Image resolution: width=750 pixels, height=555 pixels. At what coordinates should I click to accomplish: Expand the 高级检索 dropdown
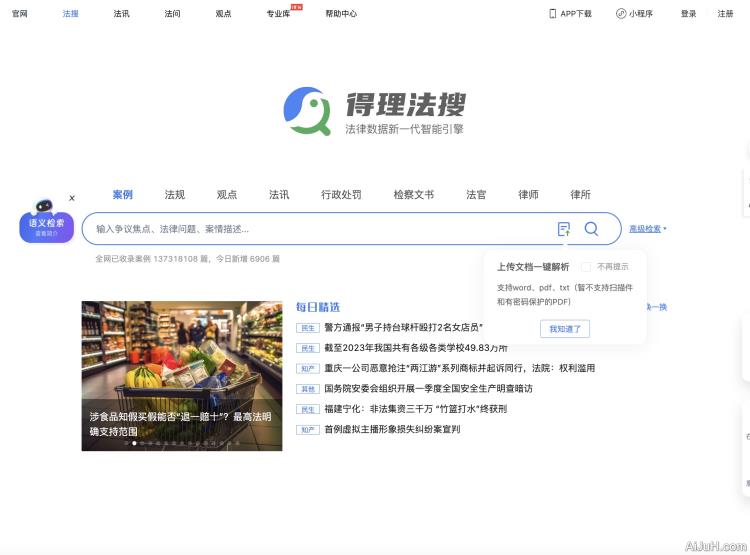click(x=647, y=229)
